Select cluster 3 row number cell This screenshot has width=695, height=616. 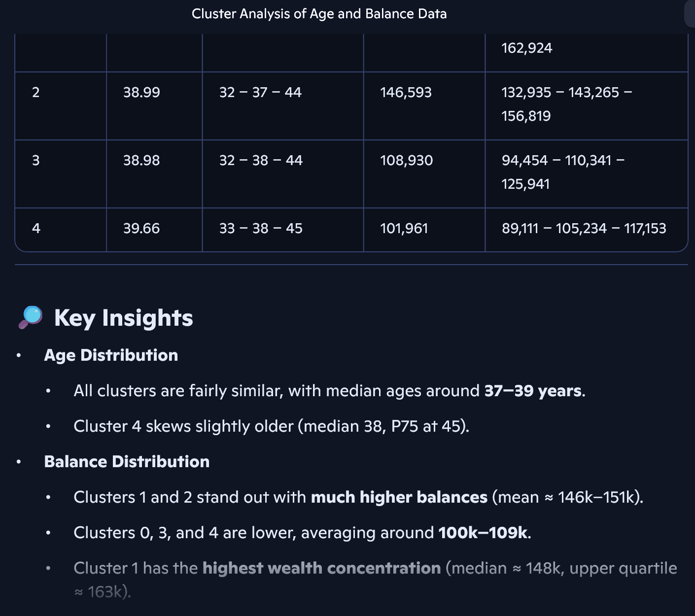(36, 160)
